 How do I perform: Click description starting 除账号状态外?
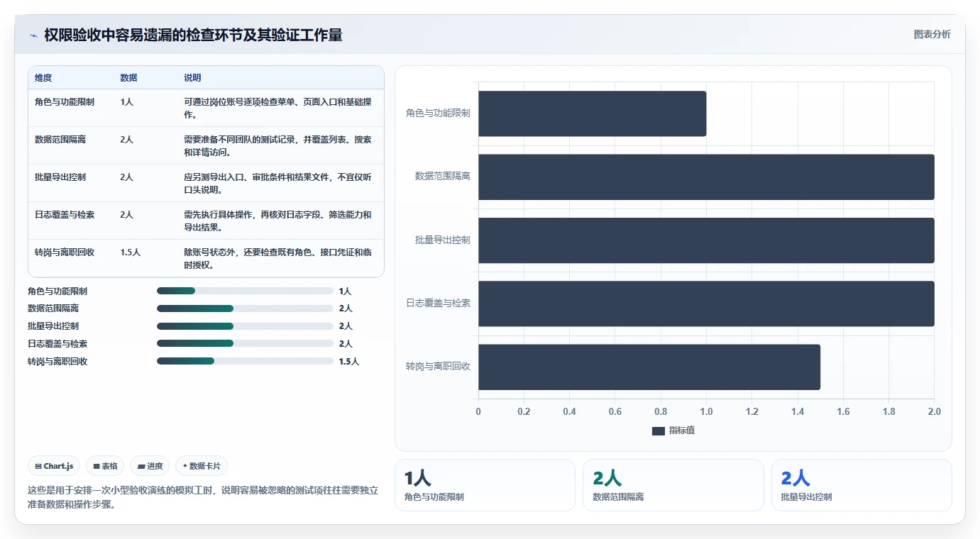(277, 258)
